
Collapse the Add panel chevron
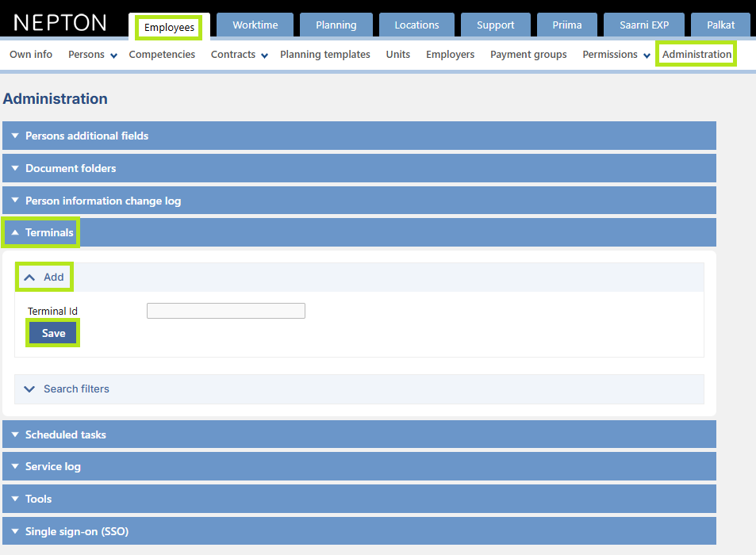29,277
